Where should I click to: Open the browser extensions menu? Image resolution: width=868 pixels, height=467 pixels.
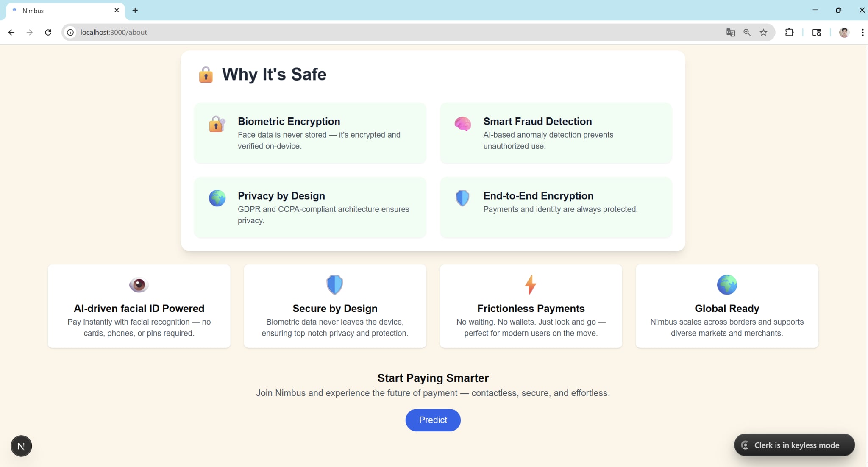[x=789, y=32]
